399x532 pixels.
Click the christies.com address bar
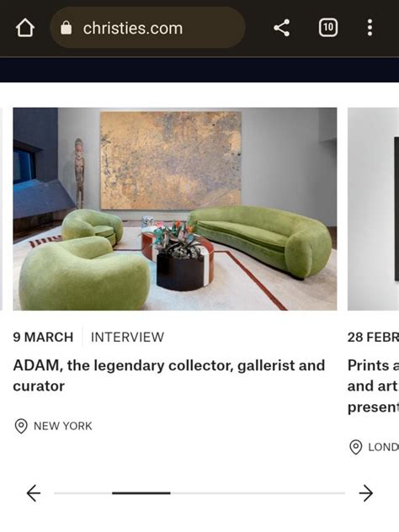point(148,28)
